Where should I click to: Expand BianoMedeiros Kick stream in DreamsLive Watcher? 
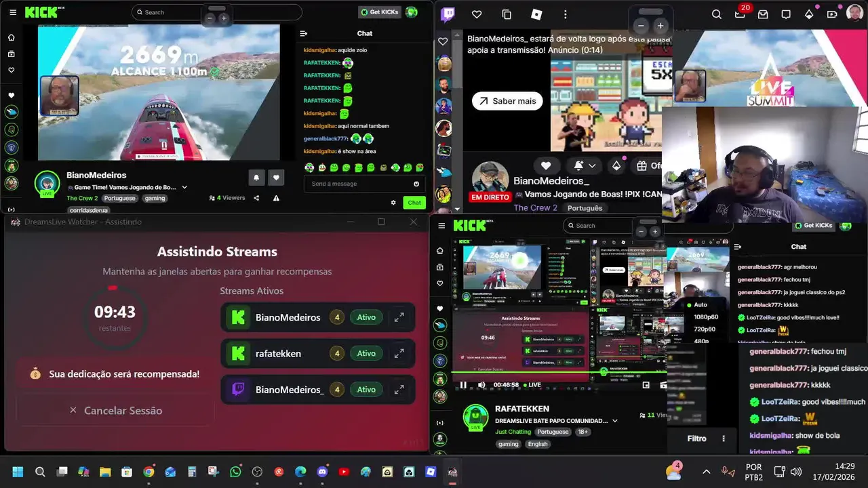399,317
